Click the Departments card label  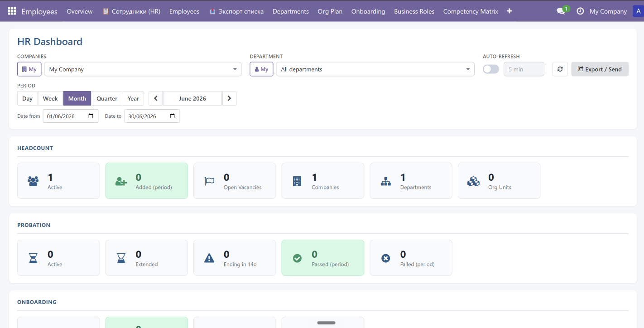tap(416, 187)
